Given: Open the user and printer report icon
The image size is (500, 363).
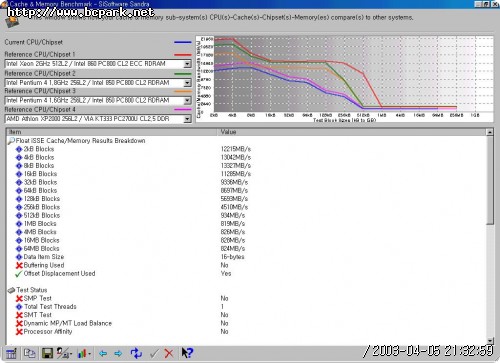Looking at the screenshot, I should click(x=64, y=353).
